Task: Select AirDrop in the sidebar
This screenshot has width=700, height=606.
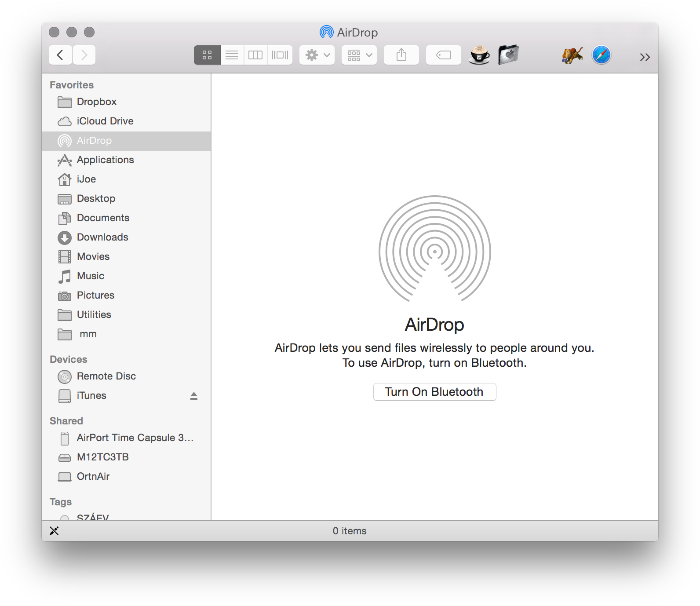Action: tap(126, 141)
